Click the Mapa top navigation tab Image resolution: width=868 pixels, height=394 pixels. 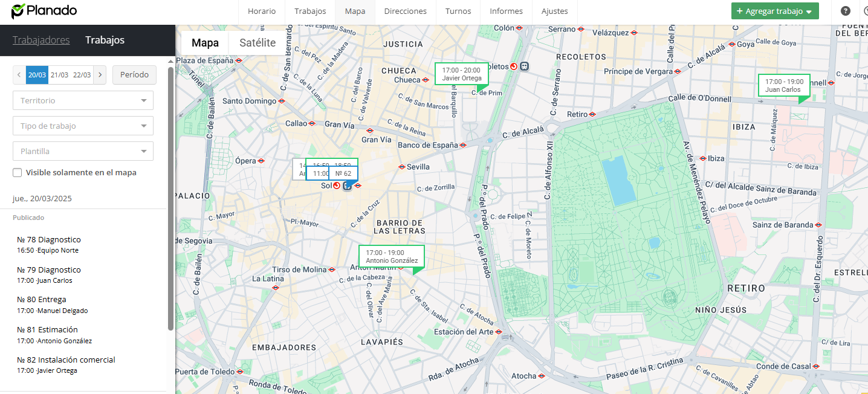[355, 11]
